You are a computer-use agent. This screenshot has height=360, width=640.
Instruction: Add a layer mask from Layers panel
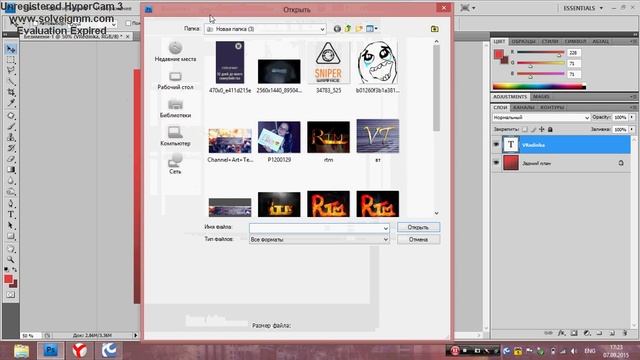click(574, 333)
